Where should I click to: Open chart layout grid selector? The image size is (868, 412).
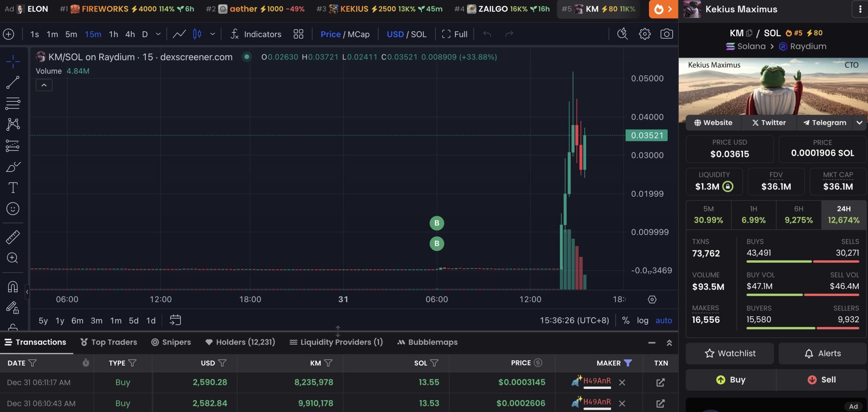(298, 34)
